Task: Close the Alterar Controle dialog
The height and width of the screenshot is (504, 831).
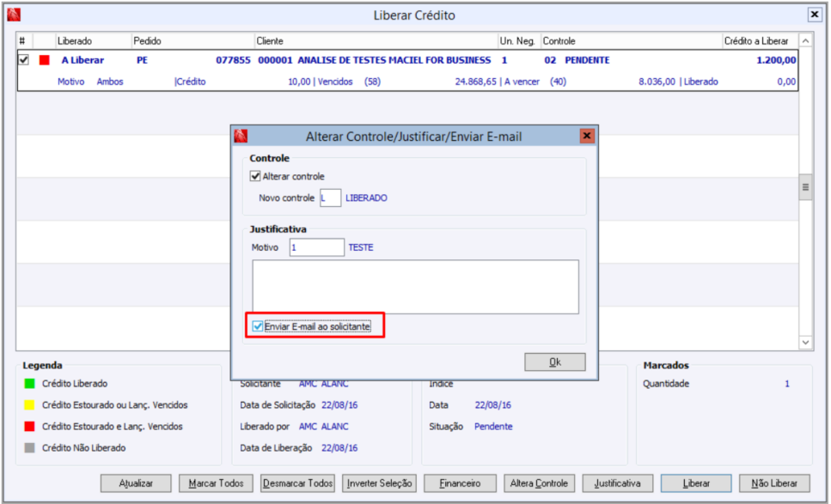Action: [x=587, y=136]
